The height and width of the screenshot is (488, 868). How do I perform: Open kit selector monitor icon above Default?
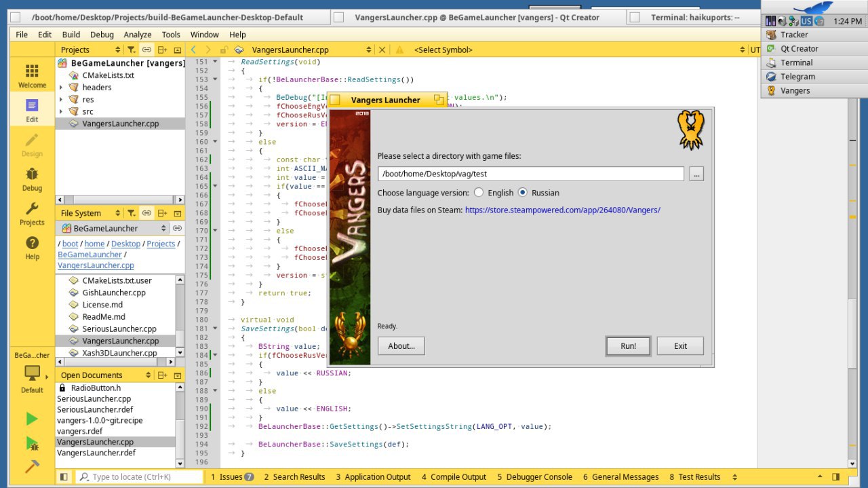32,373
